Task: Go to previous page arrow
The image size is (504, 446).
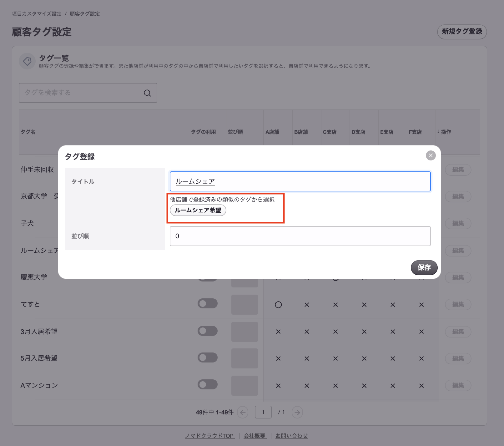Action: coord(243,412)
